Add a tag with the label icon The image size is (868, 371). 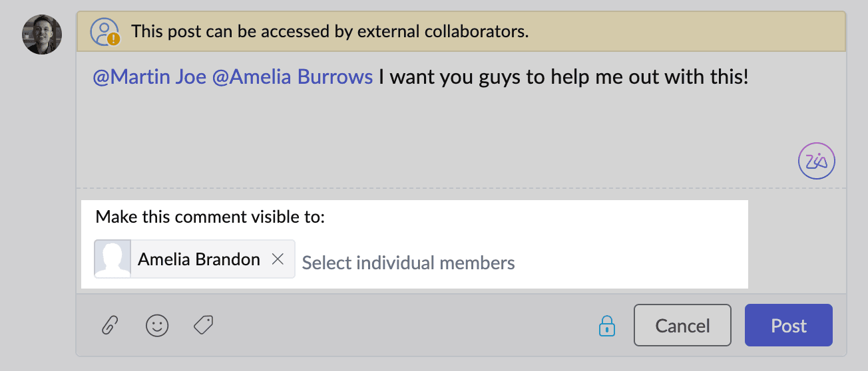click(203, 324)
